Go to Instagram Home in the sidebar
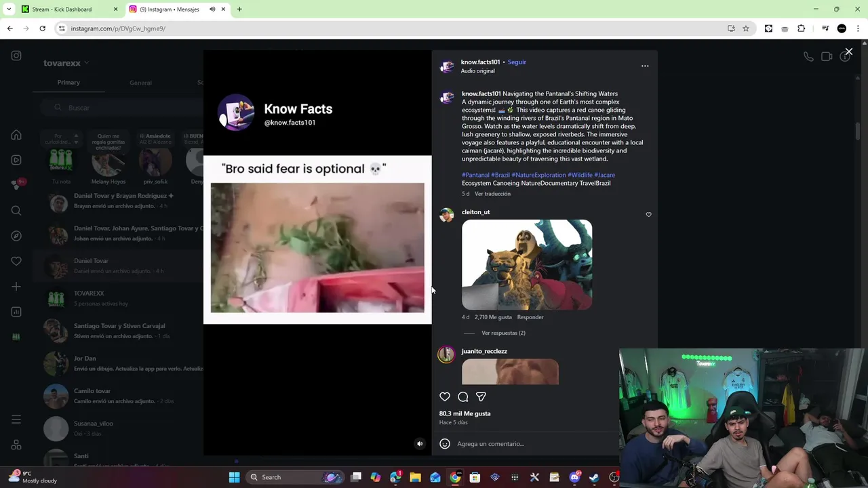 (x=16, y=134)
